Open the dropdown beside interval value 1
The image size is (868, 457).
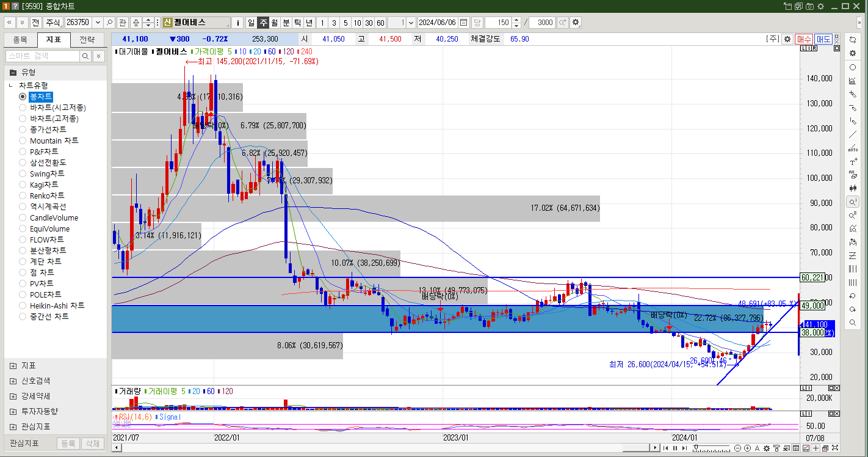[411, 23]
